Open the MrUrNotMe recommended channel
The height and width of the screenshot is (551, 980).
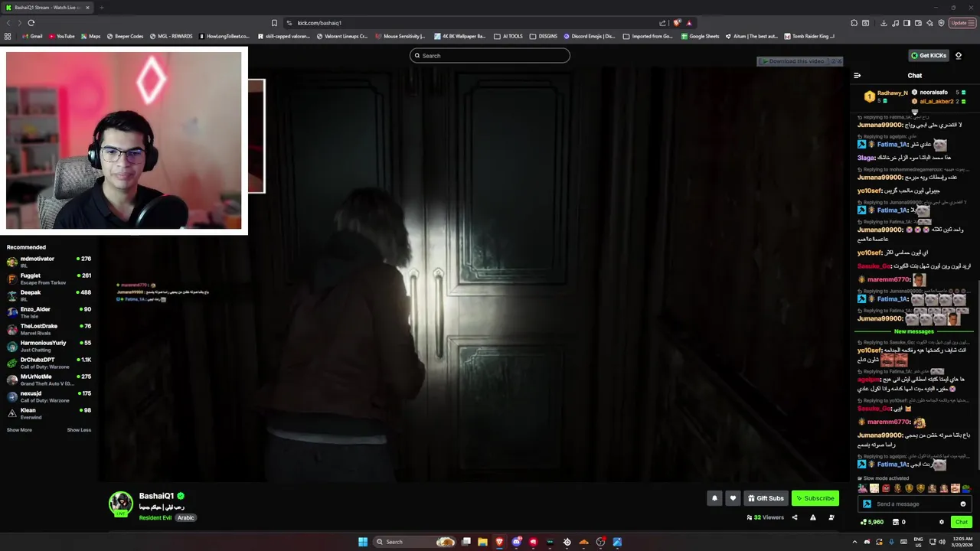pos(49,380)
